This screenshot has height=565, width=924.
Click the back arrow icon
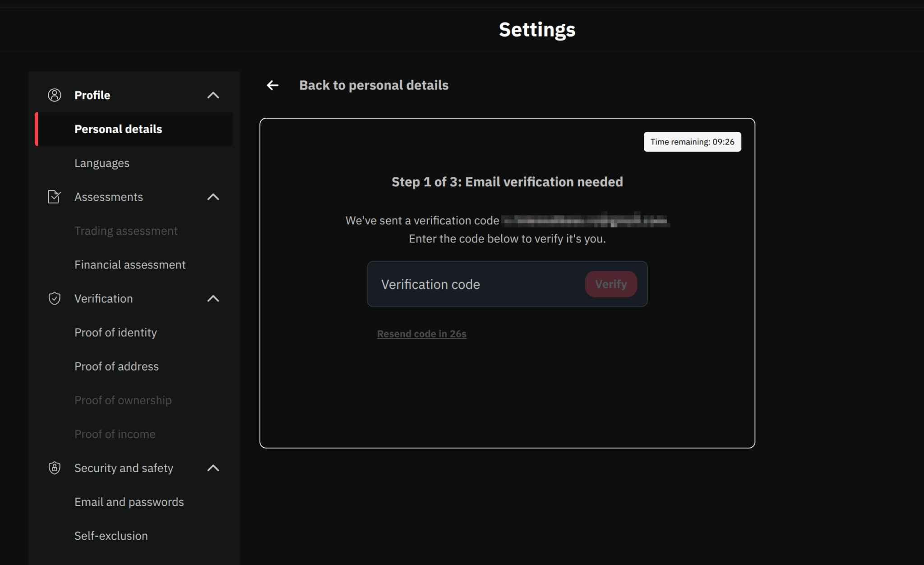(x=273, y=85)
